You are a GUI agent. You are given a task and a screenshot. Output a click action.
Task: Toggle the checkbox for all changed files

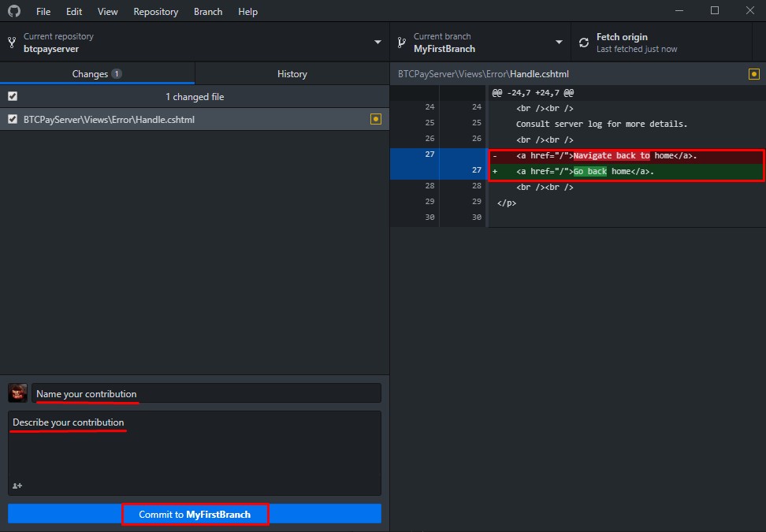[12, 96]
